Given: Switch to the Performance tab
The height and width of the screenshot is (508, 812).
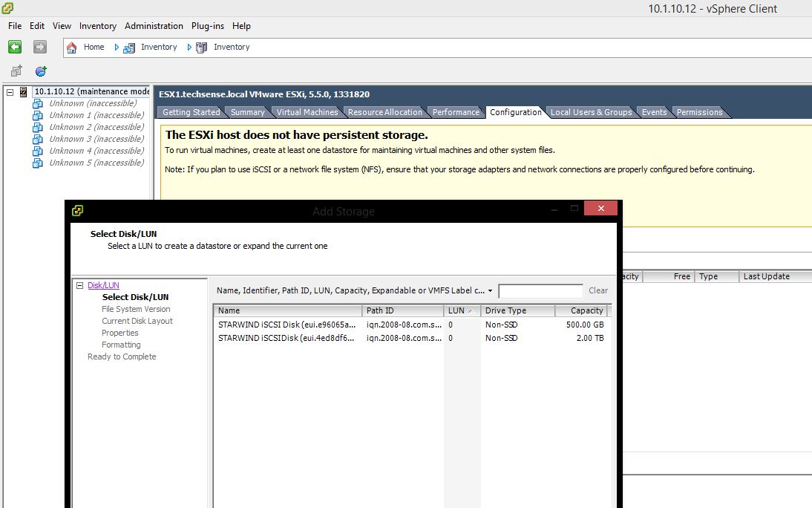Looking at the screenshot, I should (456, 112).
